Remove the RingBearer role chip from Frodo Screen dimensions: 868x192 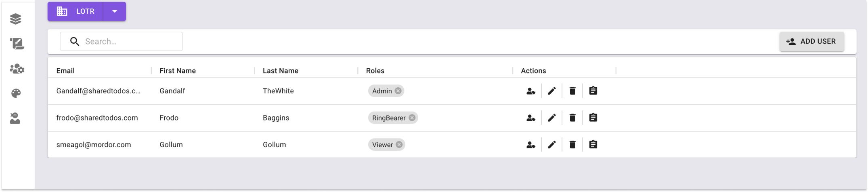[412, 118]
